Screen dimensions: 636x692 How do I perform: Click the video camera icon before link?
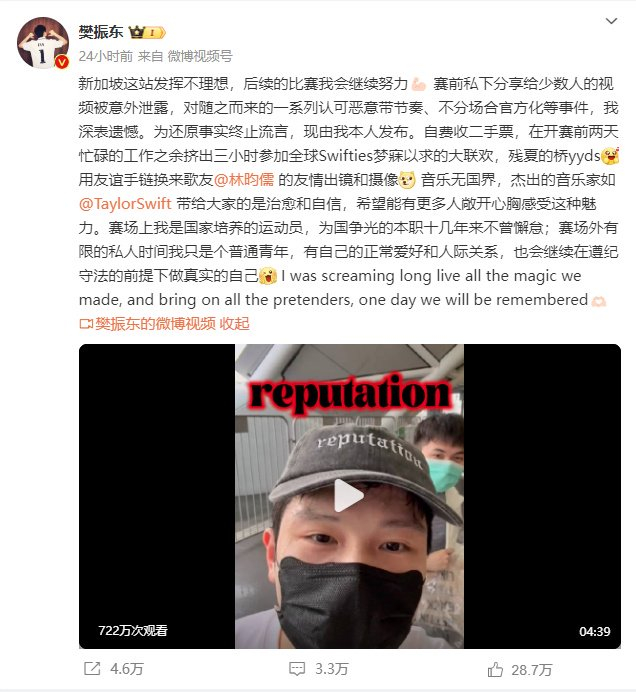[x=86, y=324]
